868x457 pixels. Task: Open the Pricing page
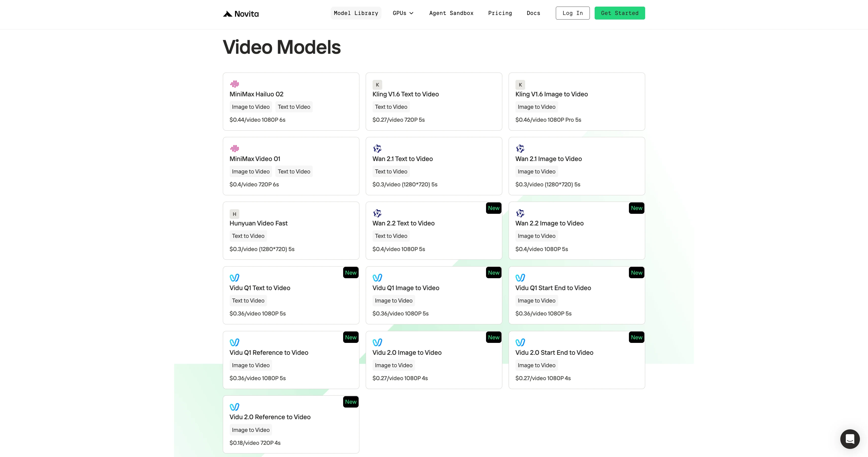click(x=500, y=13)
